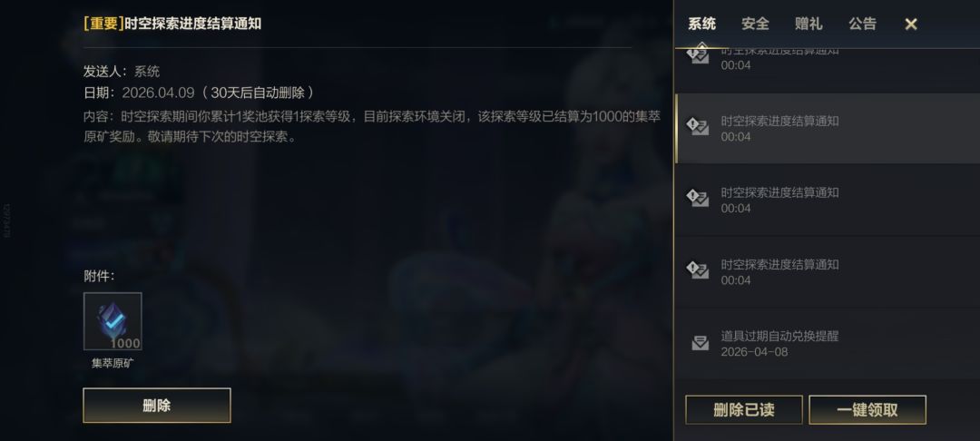Close the mailbox with the X icon
The image size is (980, 441).
(x=911, y=24)
